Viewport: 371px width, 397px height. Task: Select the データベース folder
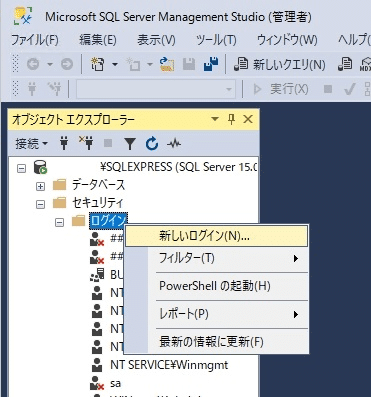(x=98, y=185)
